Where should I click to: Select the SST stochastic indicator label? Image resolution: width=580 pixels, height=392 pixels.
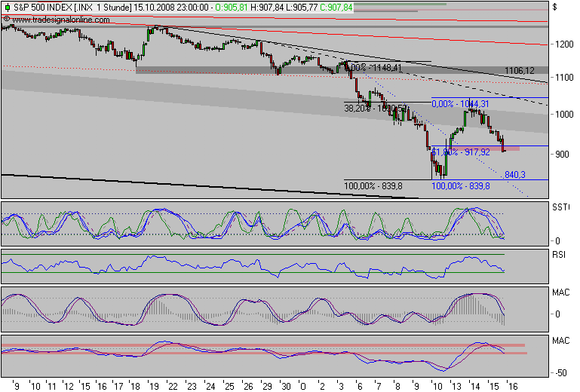click(x=560, y=207)
